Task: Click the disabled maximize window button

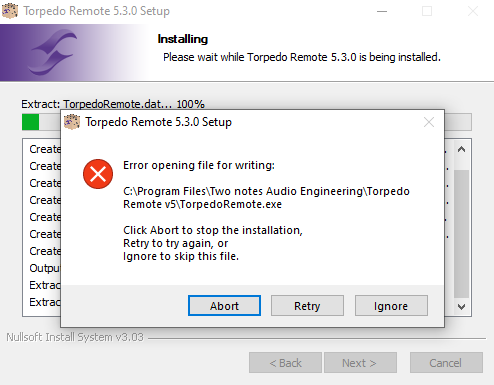Action: pyautogui.click(x=427, y=11)
